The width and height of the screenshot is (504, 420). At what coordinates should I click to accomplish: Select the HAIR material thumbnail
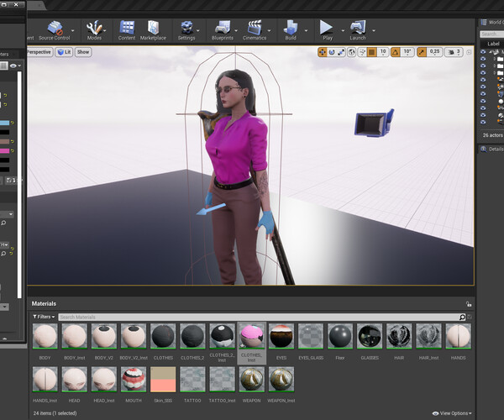399,336
